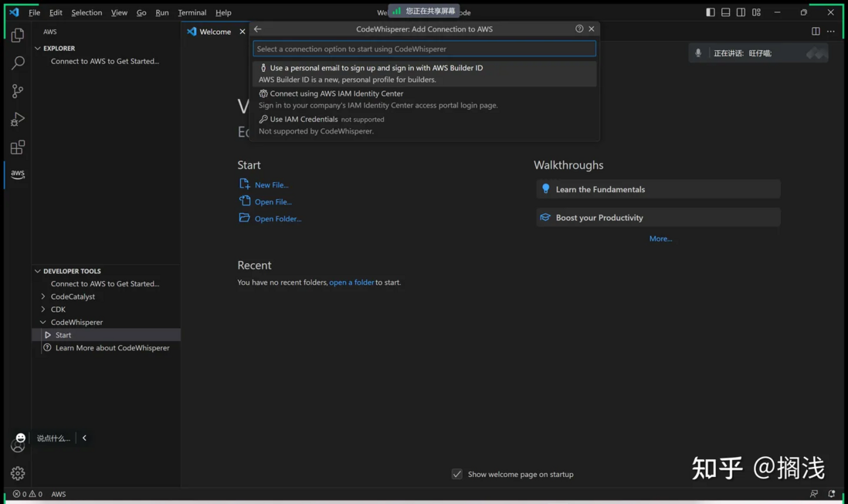Viewport: 848px width, 504px height.
Task: Open the Search view in activity bar
Action: click(x=17, y=63)
